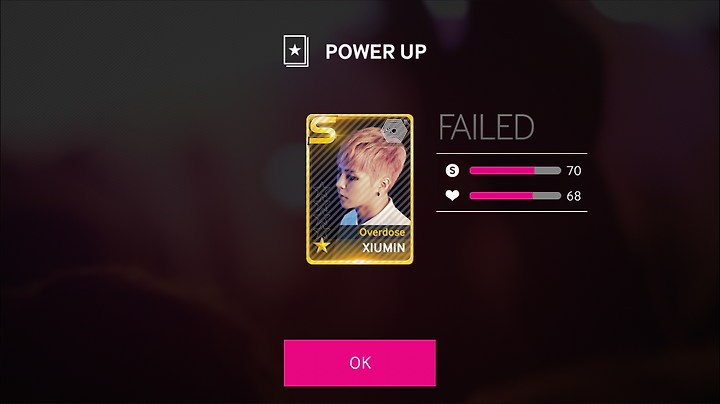Click the XIUMIN name on card
Screen dimensions: 720x404
coord(383,248)
